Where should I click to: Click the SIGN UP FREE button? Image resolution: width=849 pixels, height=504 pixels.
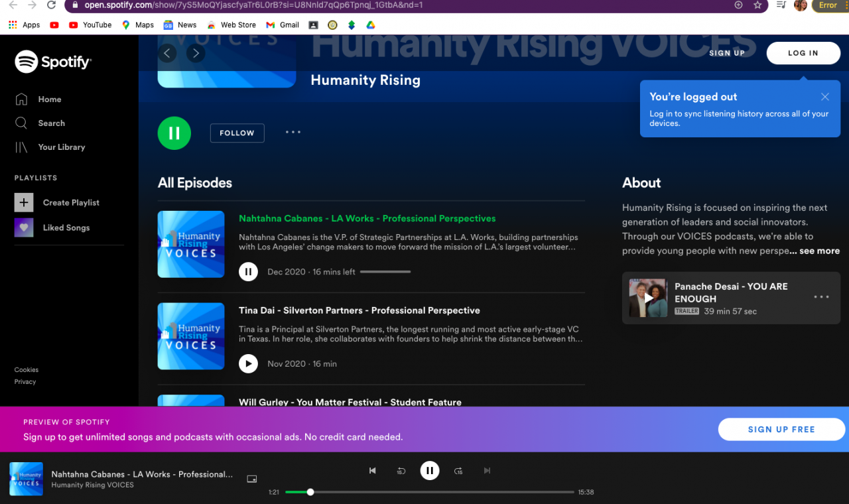click(x=781, y=430)
